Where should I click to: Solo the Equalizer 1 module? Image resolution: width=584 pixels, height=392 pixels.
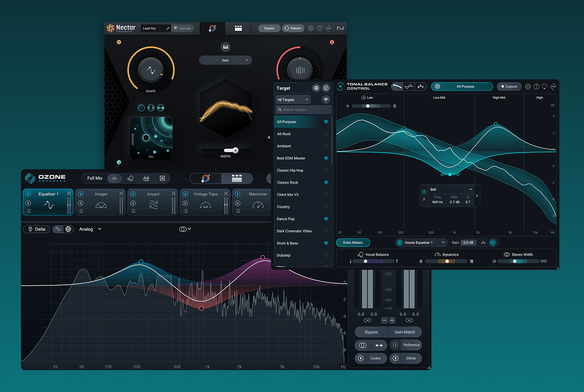[28, 203]
